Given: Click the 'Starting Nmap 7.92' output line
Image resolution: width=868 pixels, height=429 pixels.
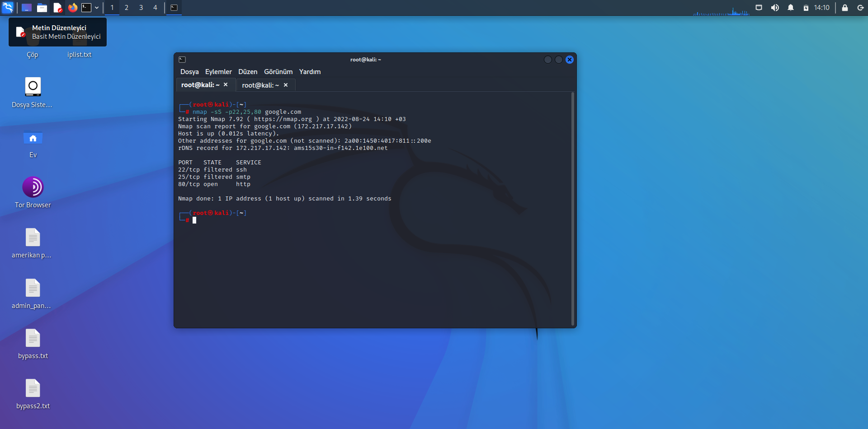Looking at the screenshot, I should click(292, 119).
